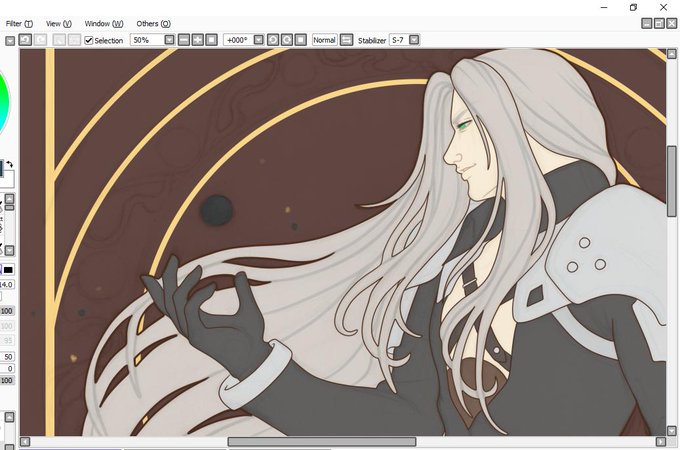This screenshot has width=680, height=450.
Task: Click the zoom out minus icon
Action: pyautogui.click(x=184, y=40)
